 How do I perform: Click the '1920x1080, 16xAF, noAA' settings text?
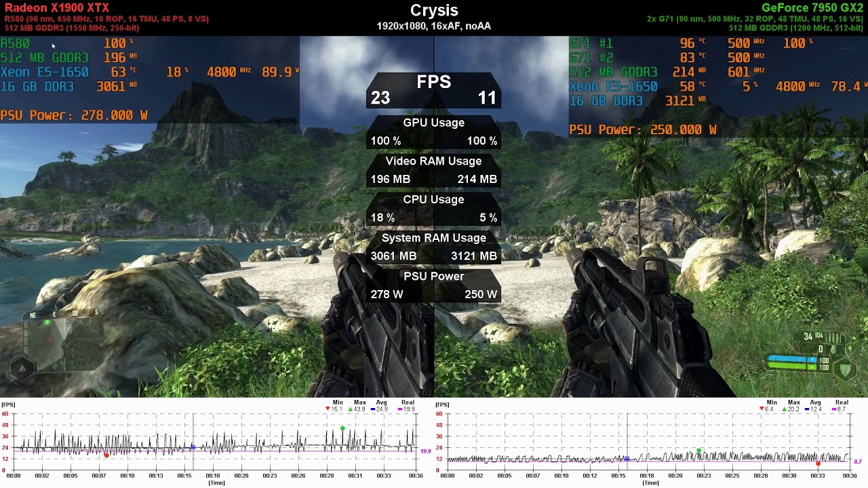[434, 26]
